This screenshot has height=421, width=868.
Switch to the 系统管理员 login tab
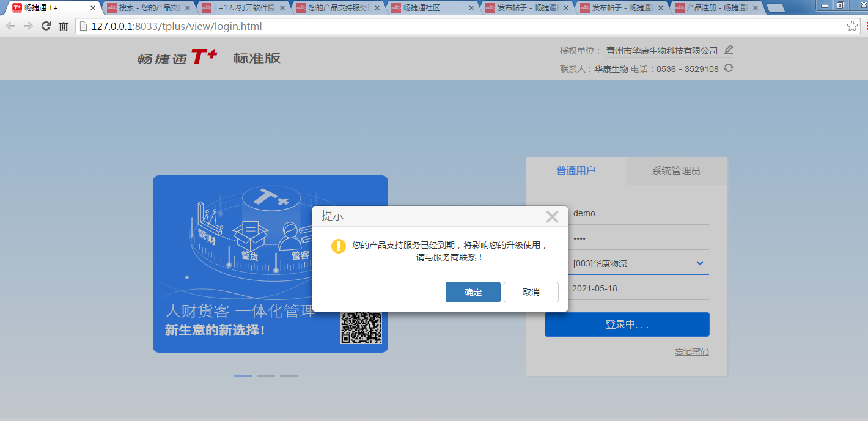[x=676, y=171]
